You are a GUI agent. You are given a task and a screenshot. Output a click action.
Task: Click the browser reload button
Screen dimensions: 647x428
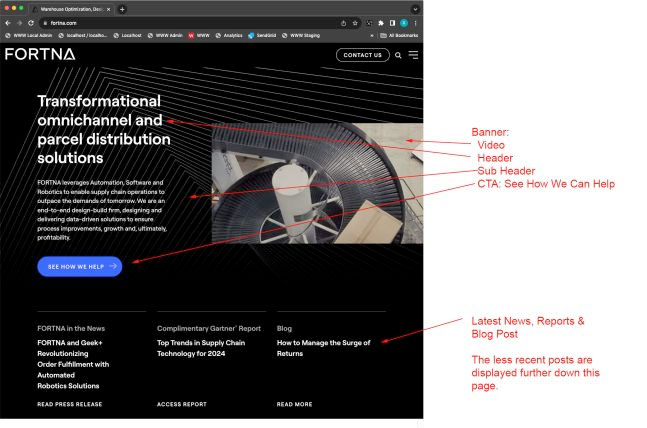[x=31, y=22]
